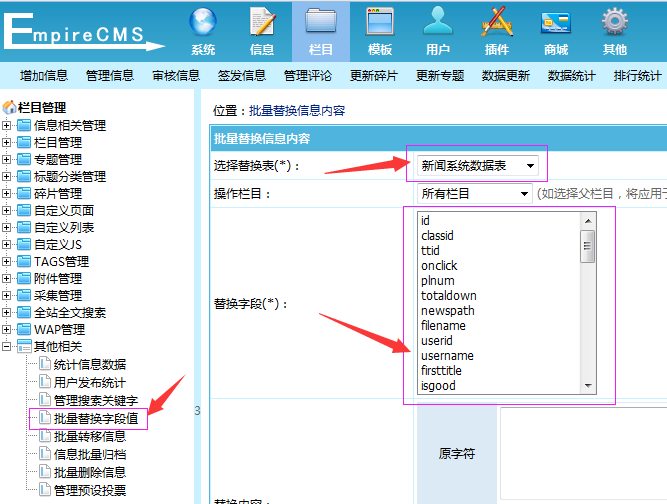Viewport: 667px width, 504px height.
Task: Open the 插件 tools icon
Action: [x=497, y=21]
